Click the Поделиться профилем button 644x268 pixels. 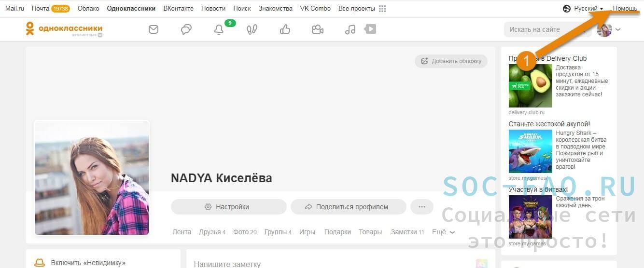[348, 207]
